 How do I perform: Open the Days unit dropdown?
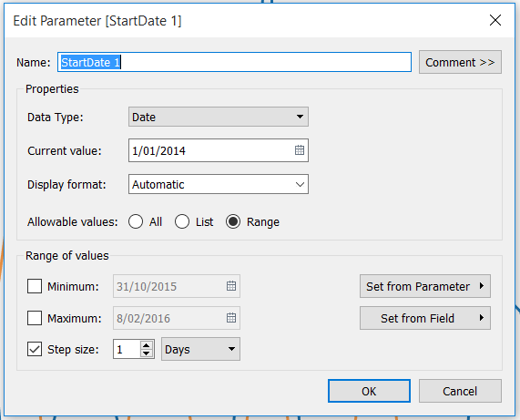point(200,349)
